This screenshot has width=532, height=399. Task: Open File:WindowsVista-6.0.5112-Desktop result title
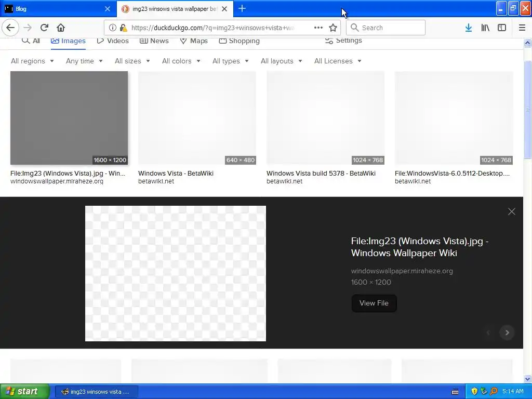pyautogui.click(x=453, y=174)
